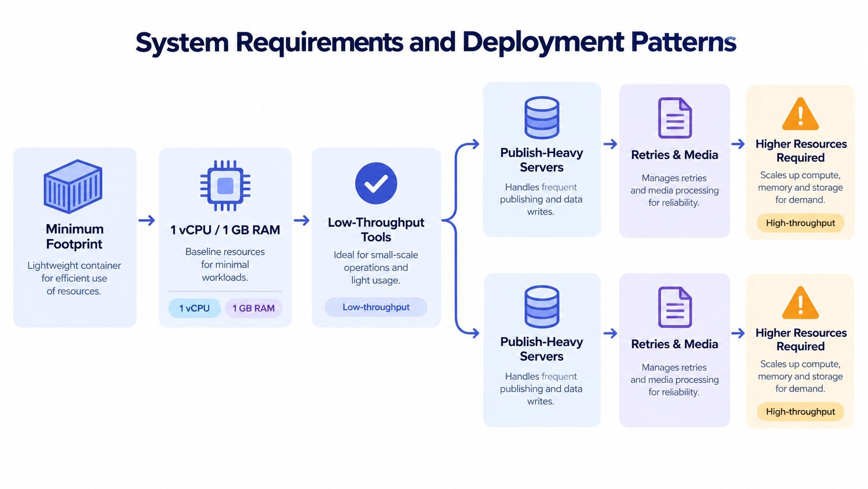This screenshot has width=868, height=489.
Task: Click Higher Resources Required heading in upper branch
Action: (801, 151)
